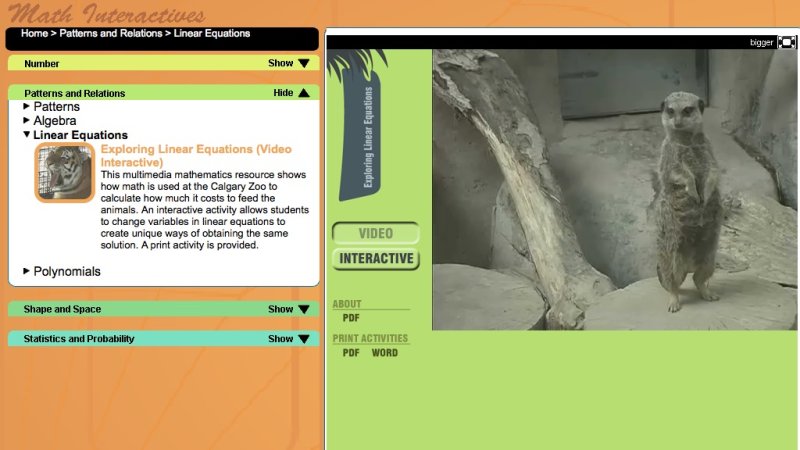
Task: Show the Shape and Space section
Action: pyautogui.click(x=281, y=309)
